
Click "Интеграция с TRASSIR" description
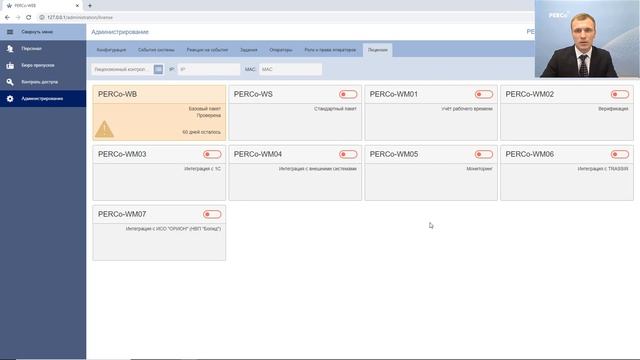(603, 169)
